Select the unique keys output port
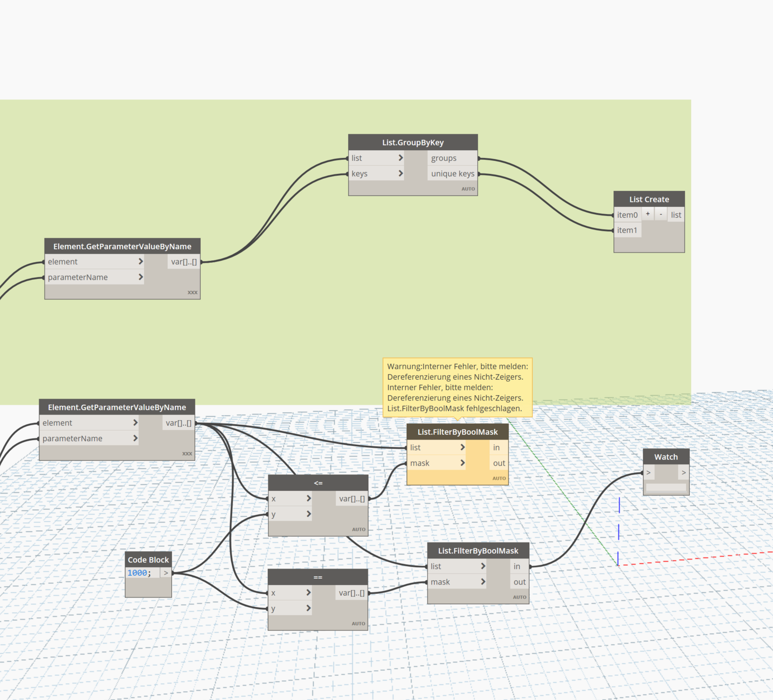773x700 pixels. (452, 173)
